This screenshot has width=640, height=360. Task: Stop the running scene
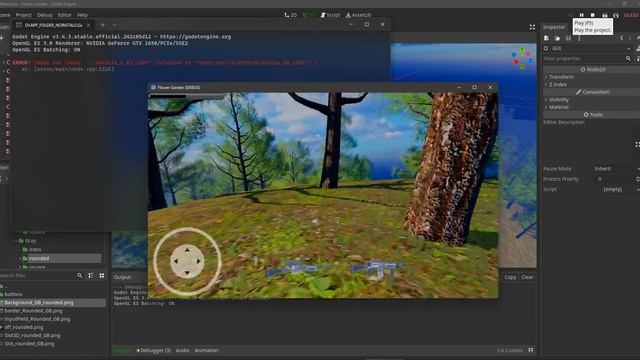593,15
